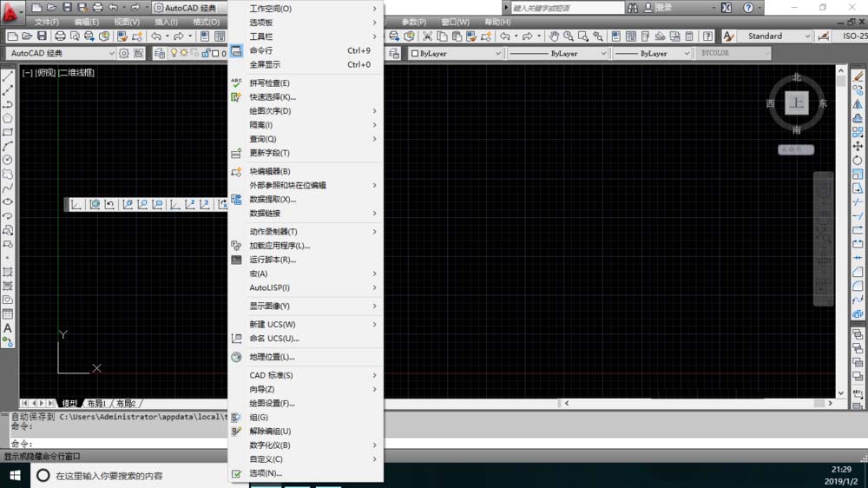Switch to the 布局2 layout tab
The height and width of the screenshot is (488, 868).
126,403
